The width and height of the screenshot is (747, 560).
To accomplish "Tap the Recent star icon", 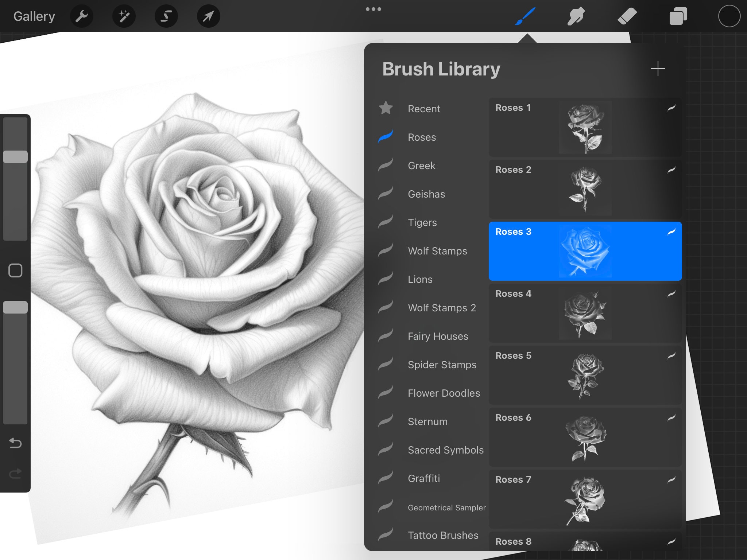I will pos(386,108).
